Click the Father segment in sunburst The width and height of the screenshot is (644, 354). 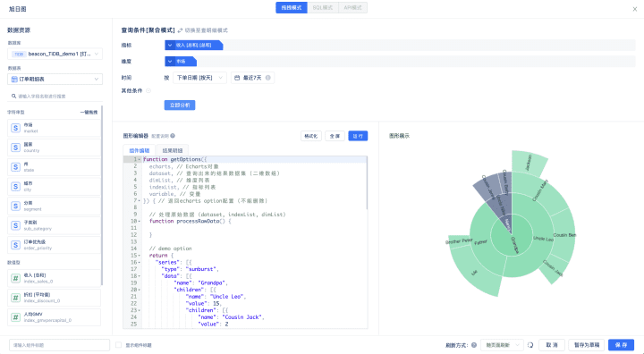pyautogui.click(x=480, y=242)
